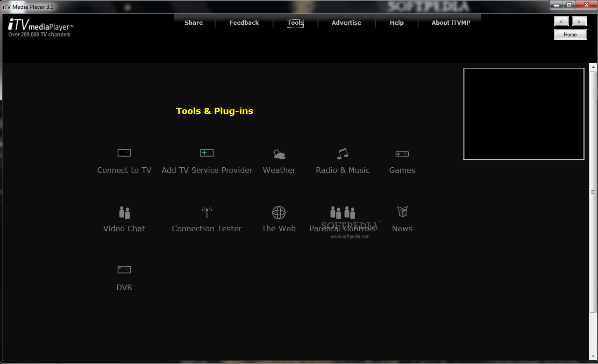598x364 pixels.
Task: Open the Feedback menu
Action: [x=244, y=22]
